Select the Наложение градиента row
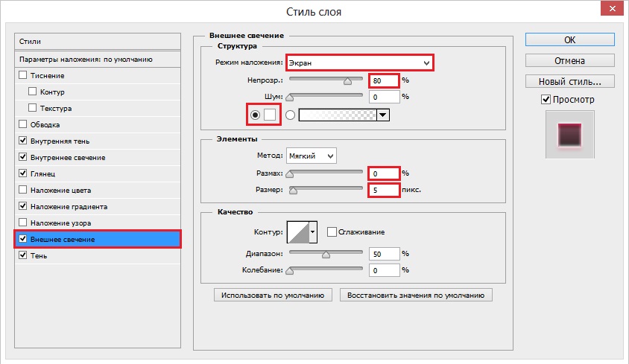 98,206
